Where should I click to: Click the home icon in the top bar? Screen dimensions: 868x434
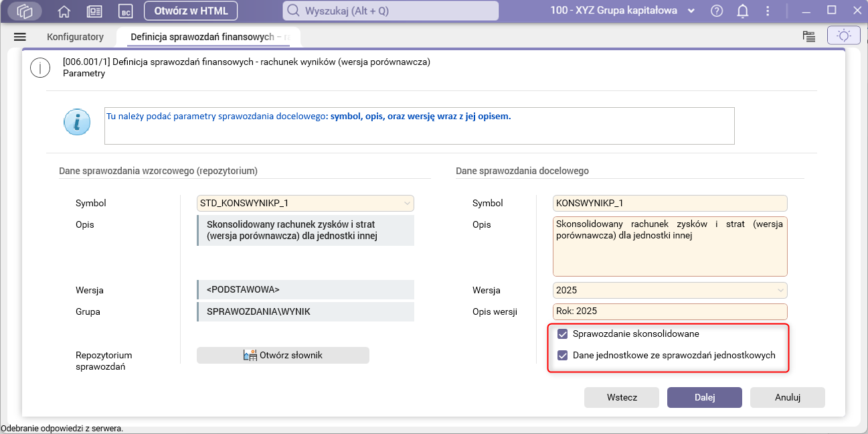[64, 11]
